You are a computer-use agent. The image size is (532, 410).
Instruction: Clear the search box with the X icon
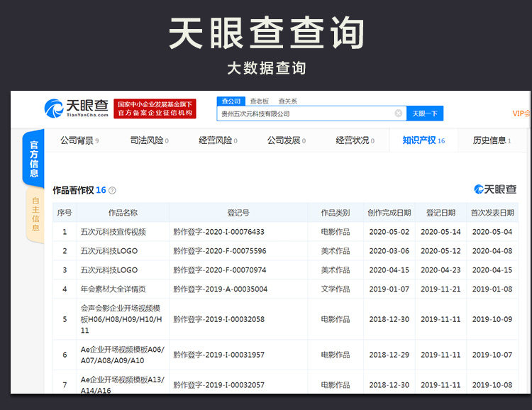click(x=399, y=113)
